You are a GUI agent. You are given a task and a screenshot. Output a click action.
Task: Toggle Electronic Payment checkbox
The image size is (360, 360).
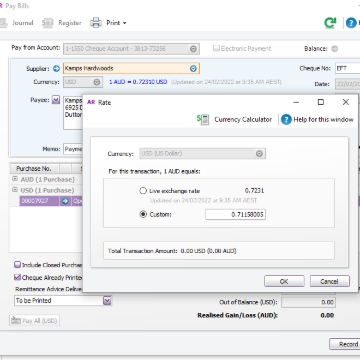(x=216, y=48)
